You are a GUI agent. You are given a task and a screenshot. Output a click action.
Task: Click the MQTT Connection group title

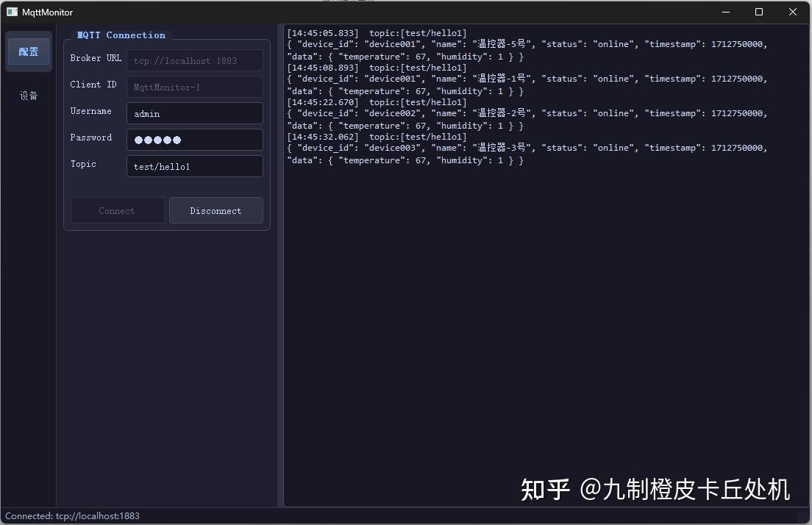tap(121, 35)
